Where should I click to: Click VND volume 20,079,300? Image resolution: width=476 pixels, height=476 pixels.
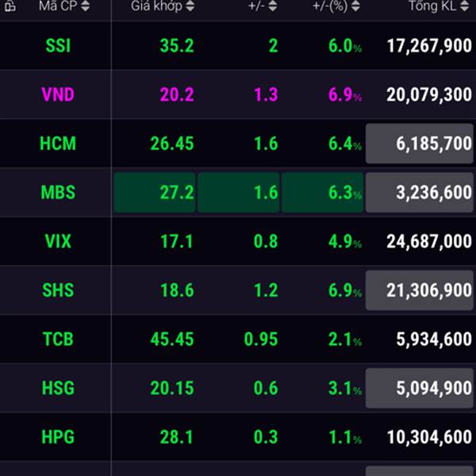coord(429,94)
